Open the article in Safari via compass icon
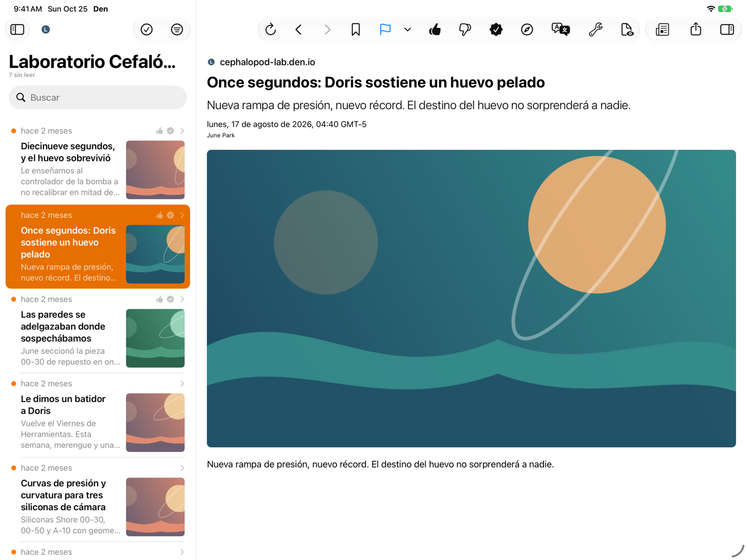The width and height of the screenshot is (747, 560). [x=527, y=29]
